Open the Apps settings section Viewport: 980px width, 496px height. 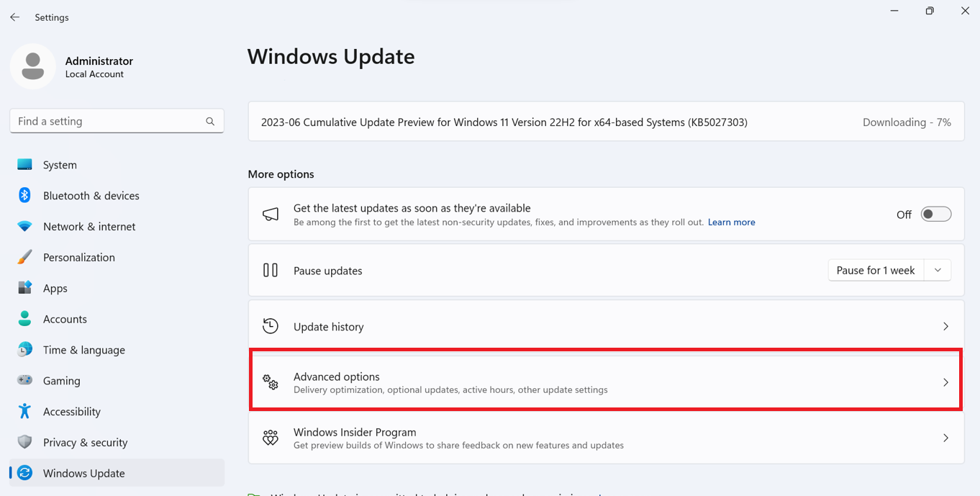coord(55,288)
